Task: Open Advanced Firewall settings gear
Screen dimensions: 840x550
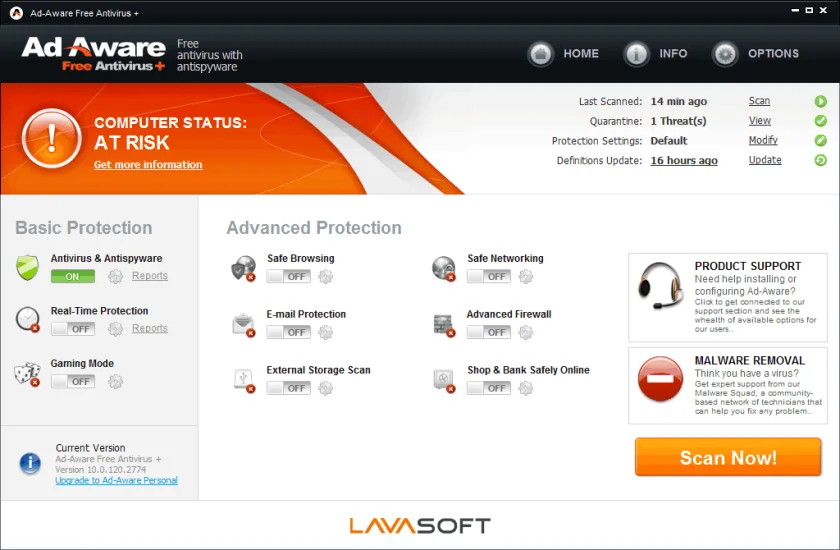Action: pos(526,333)
